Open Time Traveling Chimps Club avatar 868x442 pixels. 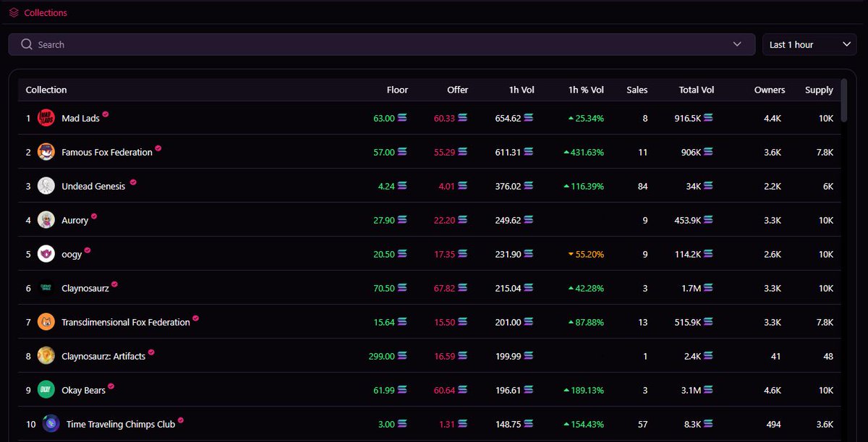51,424
